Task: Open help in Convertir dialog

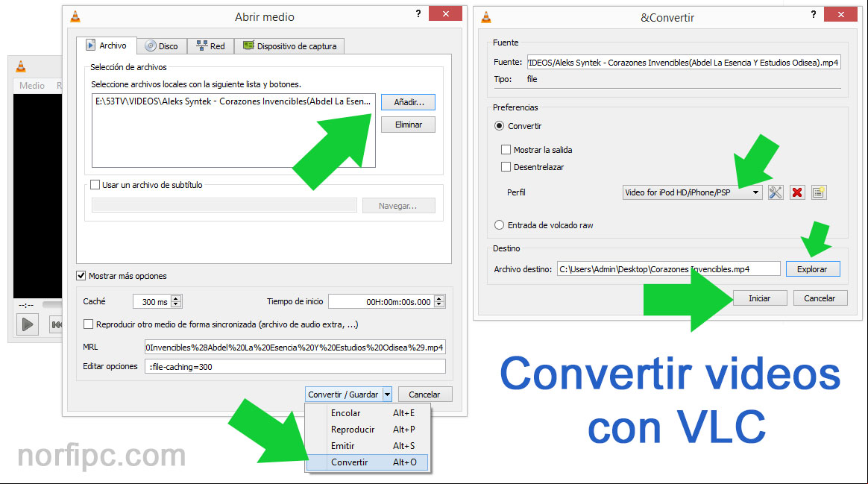Action: [x=814, y=14]
